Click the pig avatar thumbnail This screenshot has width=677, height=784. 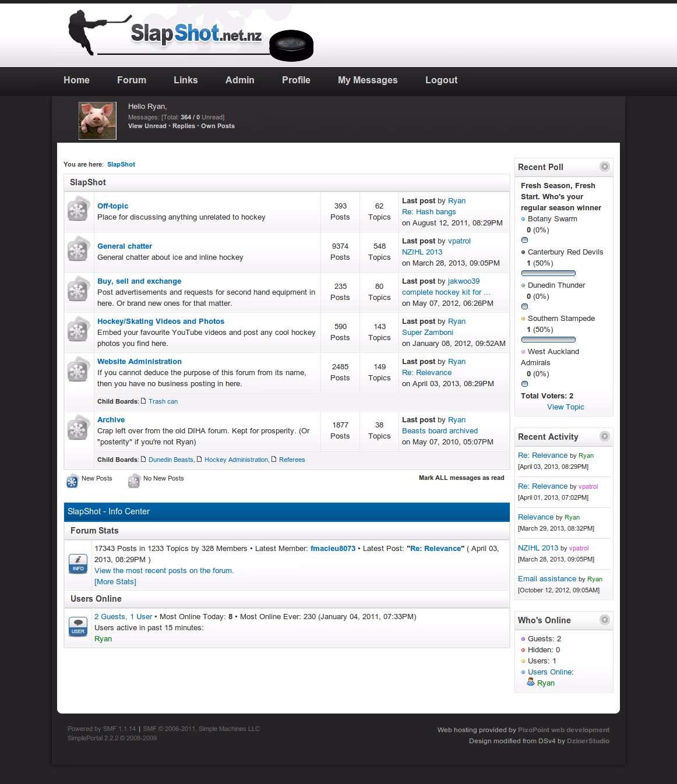coord(97,121)
